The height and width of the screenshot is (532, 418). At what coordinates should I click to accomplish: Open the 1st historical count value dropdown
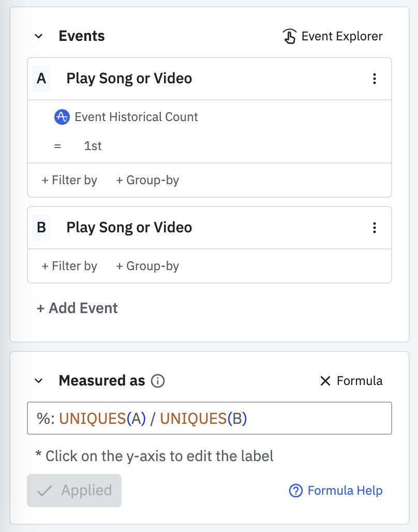[x=93, y=146]
